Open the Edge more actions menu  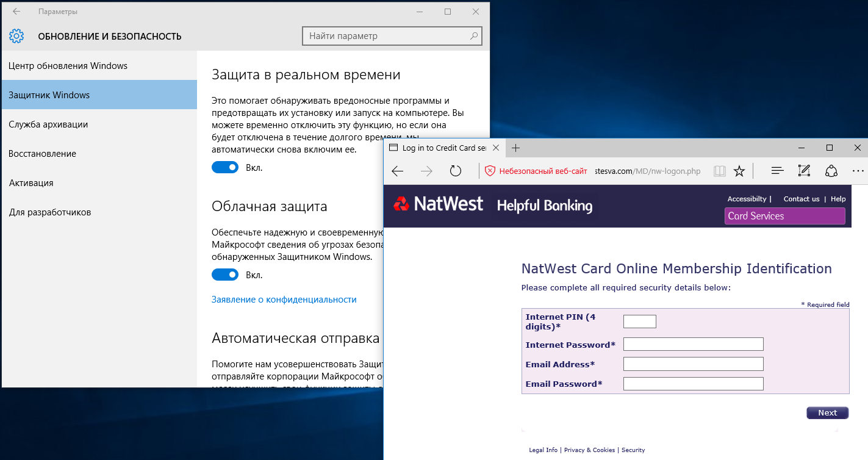858,171
